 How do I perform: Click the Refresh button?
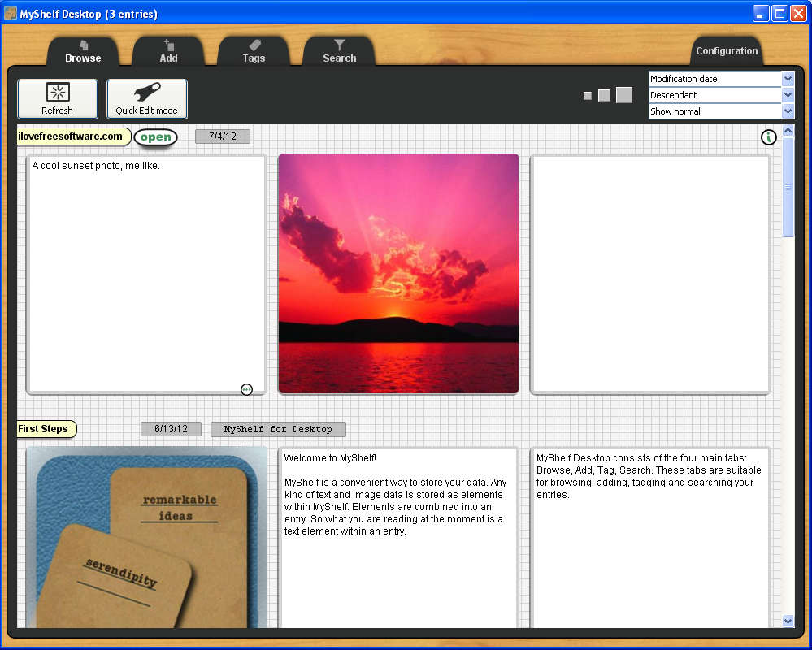(x=58, y=99)
